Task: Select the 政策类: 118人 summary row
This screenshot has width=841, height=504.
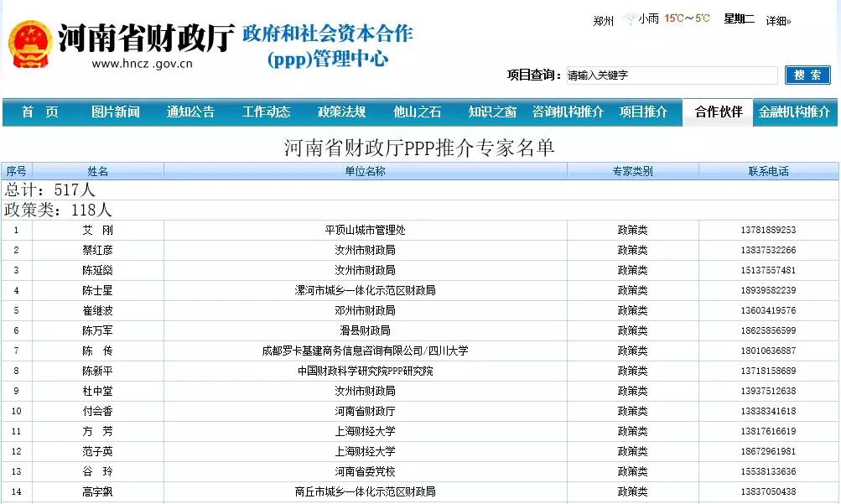Action: coord(420,210)
